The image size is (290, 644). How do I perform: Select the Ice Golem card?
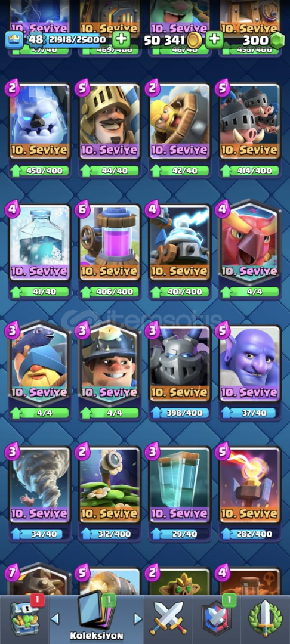click(40, 122)
